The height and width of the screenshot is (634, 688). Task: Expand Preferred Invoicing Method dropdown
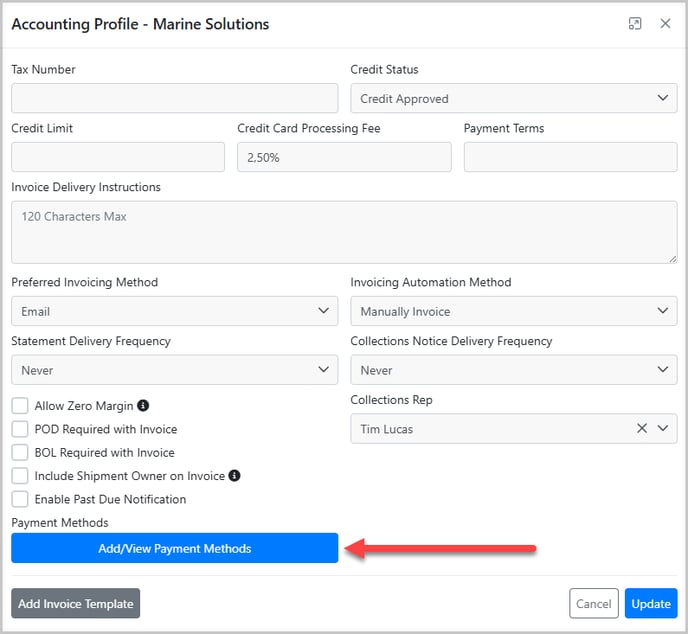point(174,311)
